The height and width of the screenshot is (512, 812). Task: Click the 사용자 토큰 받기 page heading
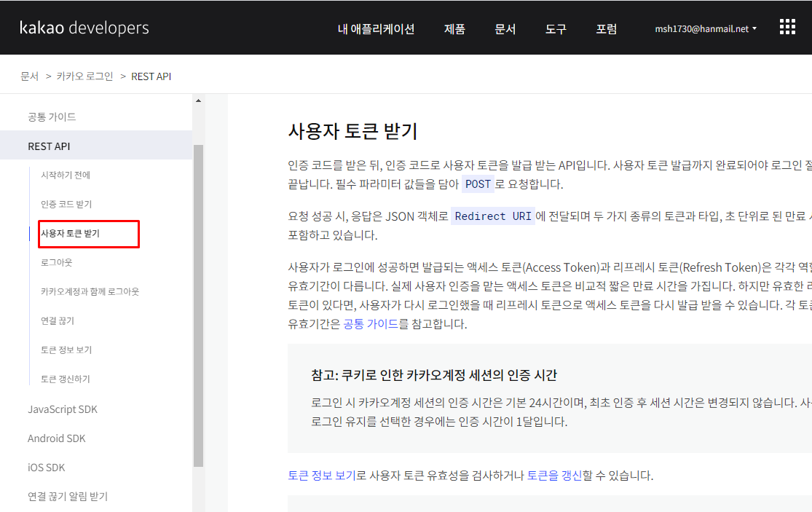click(352, 131)
